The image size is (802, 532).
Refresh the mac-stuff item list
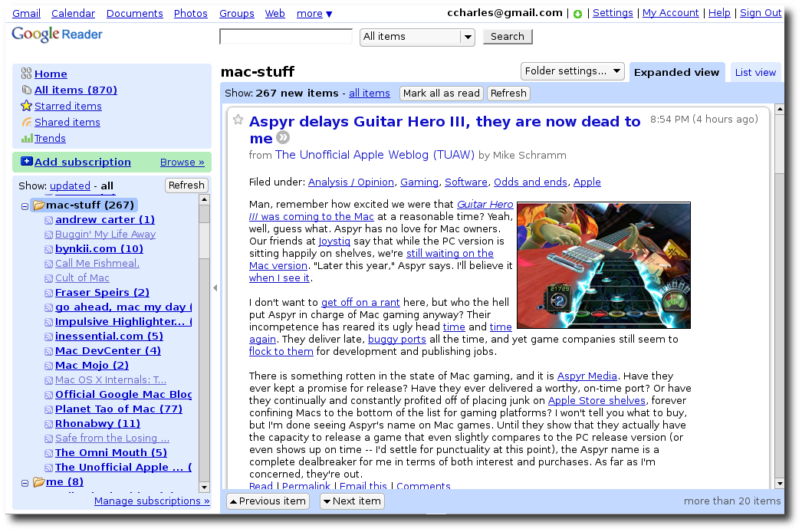click(508, 93)
